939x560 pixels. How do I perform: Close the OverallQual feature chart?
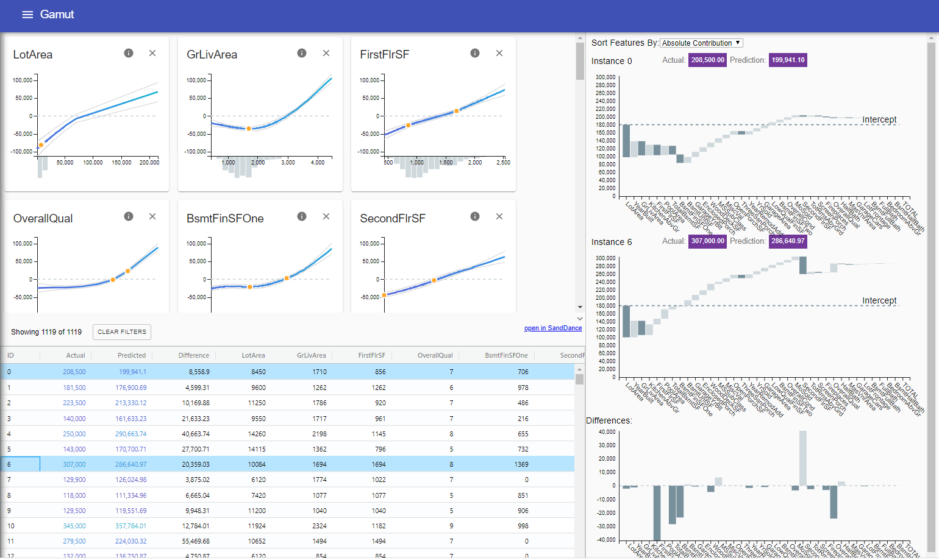(x=152, y=216)
